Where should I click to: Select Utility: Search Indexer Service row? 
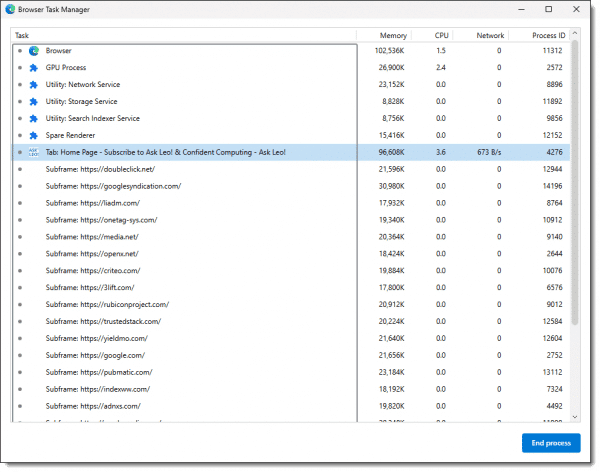[x=291, y=118]
